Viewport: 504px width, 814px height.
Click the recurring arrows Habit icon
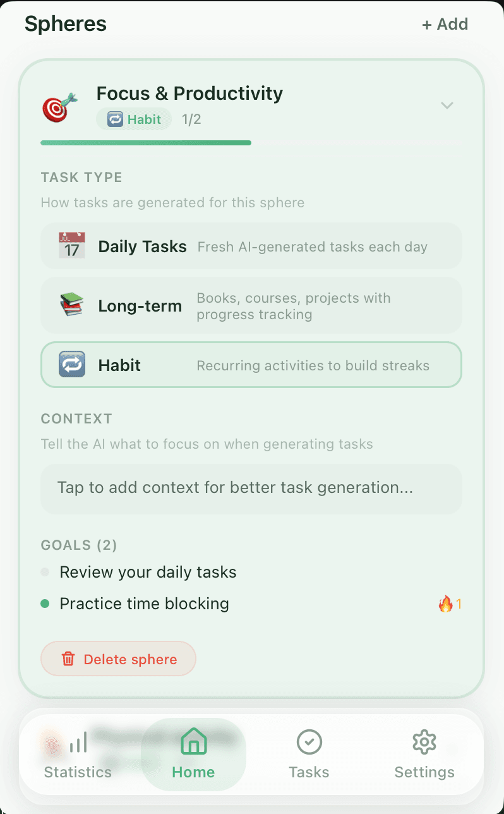pos(72,365)
